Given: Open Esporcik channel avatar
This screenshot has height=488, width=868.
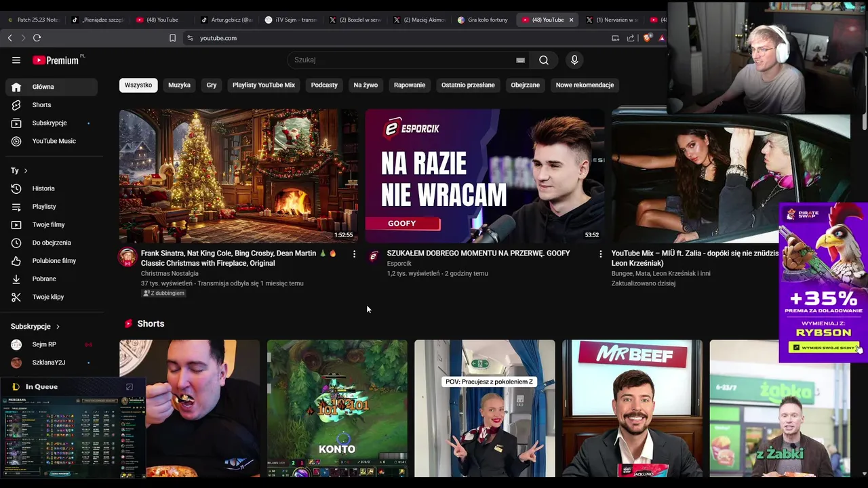Looking at the screenshot, I should 374,257.
